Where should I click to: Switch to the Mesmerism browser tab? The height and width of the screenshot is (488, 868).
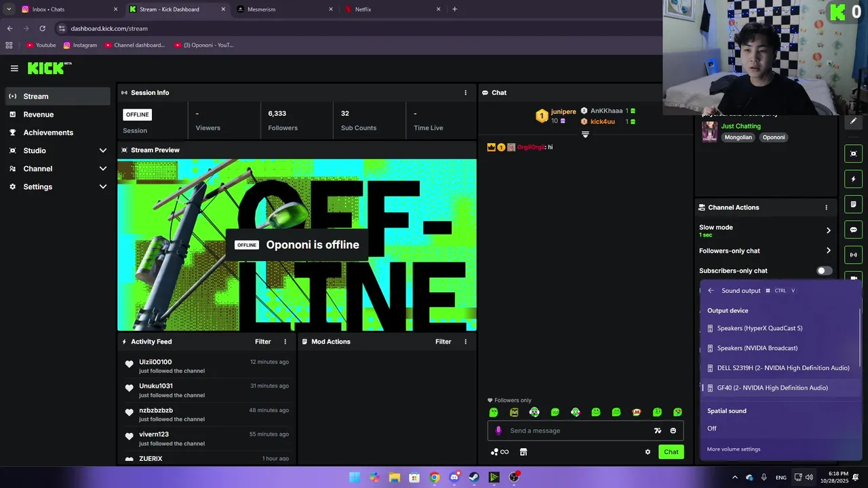click(x=285, y=9)
